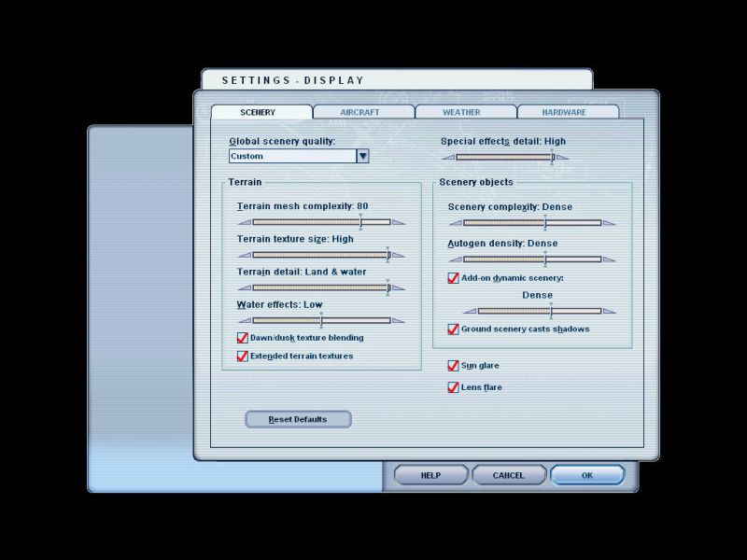Turn off Sun glare option
Screen dimensions: 747x560
tap(454, 366)
